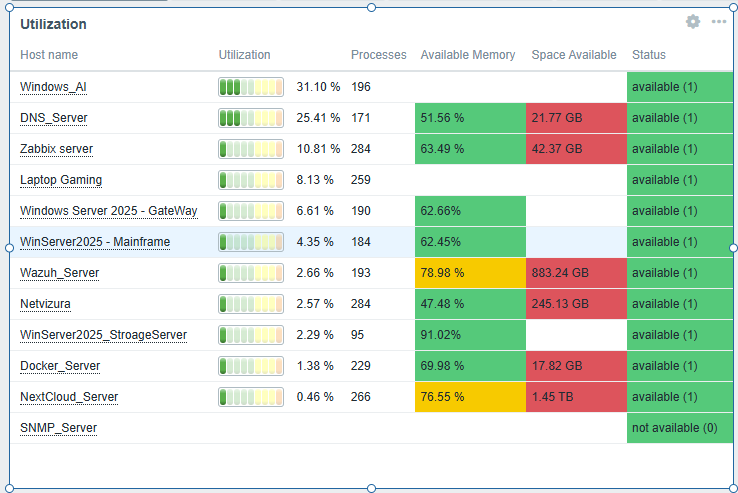Open the widget settings gear icon
The width and height of the screenshot is (738, 493).
(693, 22)
